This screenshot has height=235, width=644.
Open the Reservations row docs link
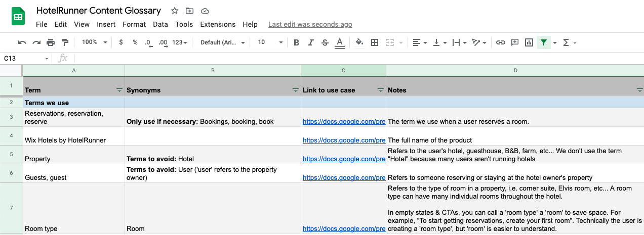coord(344,121)
